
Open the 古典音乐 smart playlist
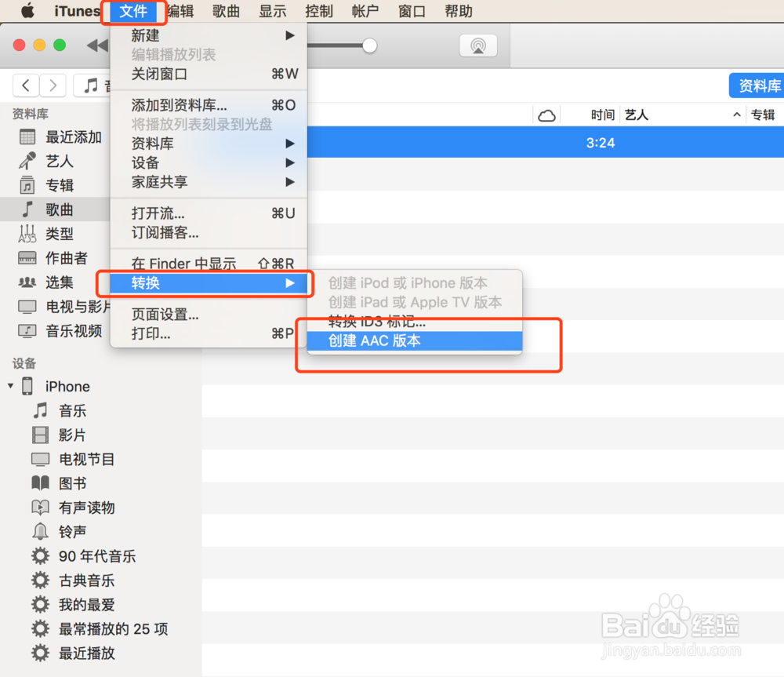[73, 581]
